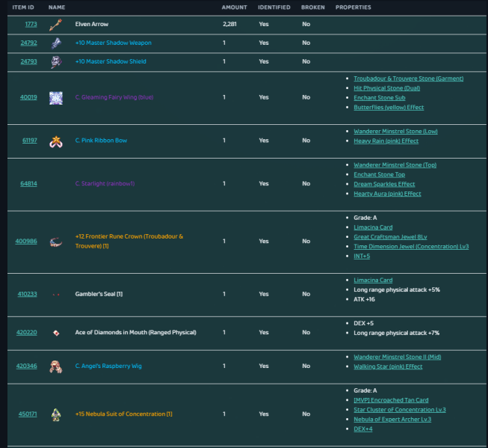Open item ID 410233 link

pos(28,294)
